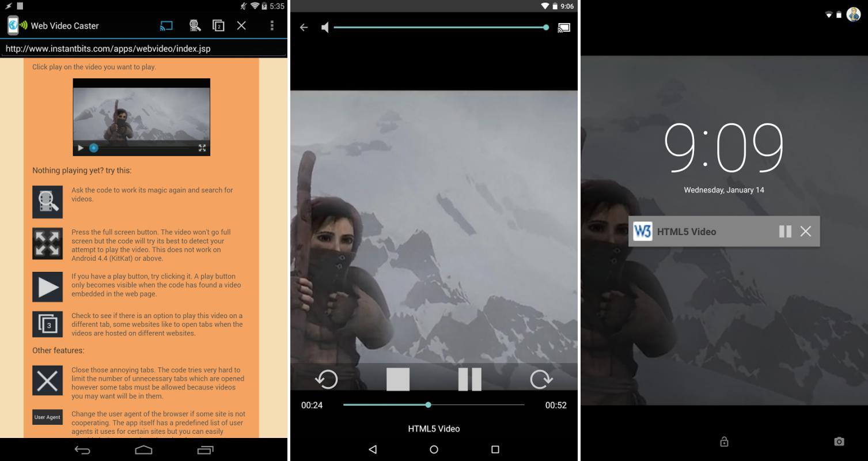The height and width of the screenshot is (461, 868).
Task: Rewind with the skip-back circular arrow
Action: pos(326,379)
